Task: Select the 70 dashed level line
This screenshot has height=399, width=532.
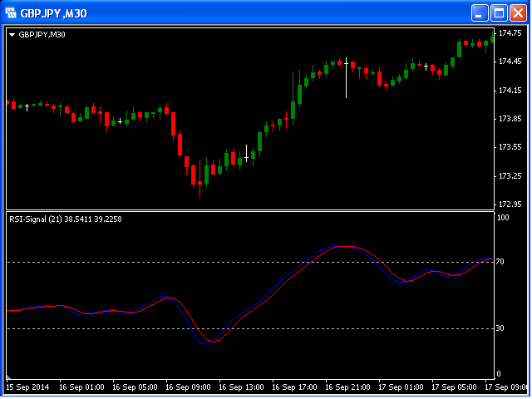Action: tap(249, 263)
